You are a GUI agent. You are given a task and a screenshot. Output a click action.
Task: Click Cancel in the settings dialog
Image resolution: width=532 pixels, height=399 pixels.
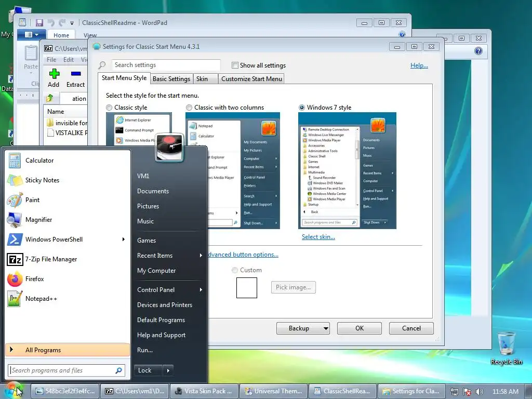point(411,328)
